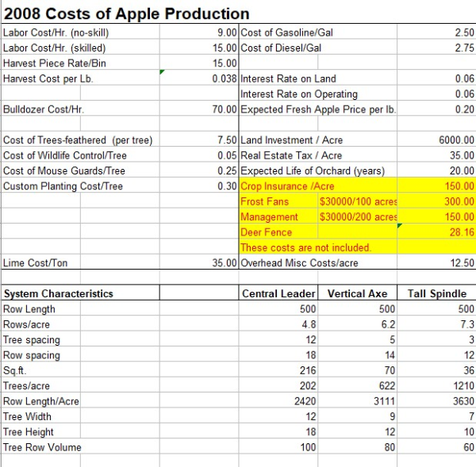The width and height of the screenshot is (476, 467).
Task: Select the 'Central Leader' column header
Action: click(x=278, y=293)
